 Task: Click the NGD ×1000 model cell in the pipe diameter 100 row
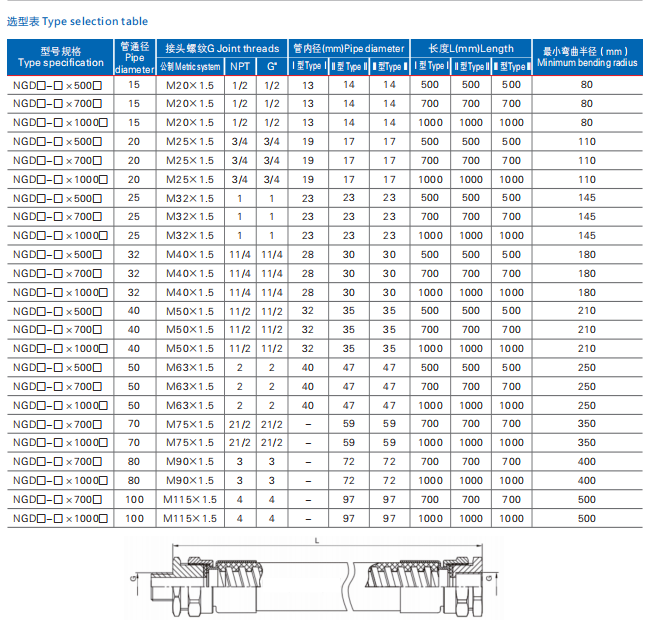coord(60,519)
